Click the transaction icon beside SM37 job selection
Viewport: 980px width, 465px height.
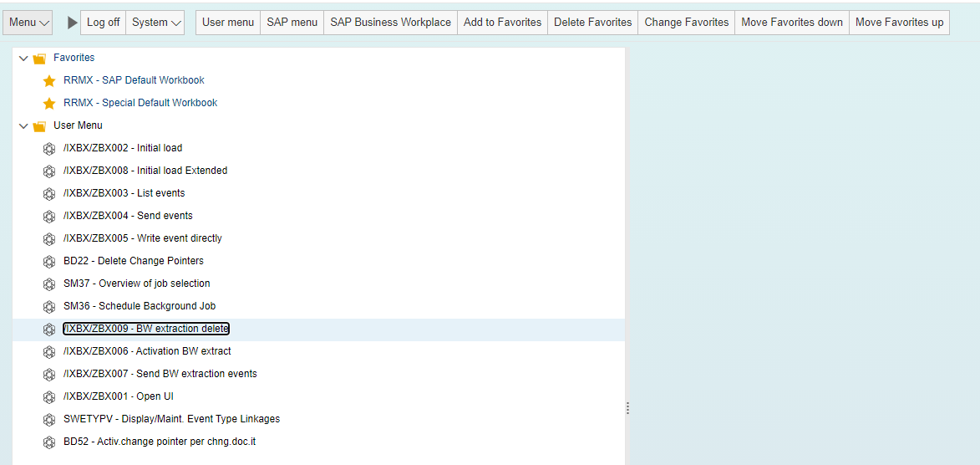pyautogui.click(x=49, y=284)
